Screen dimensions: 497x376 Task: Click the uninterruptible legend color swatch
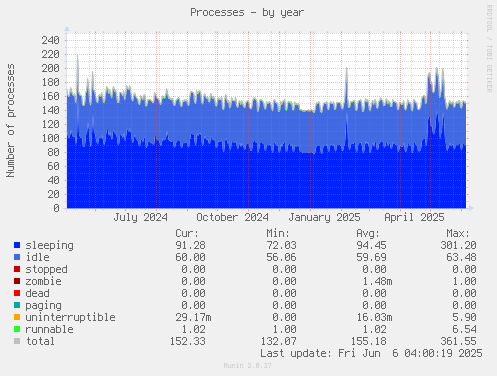[x=17, y=317]
